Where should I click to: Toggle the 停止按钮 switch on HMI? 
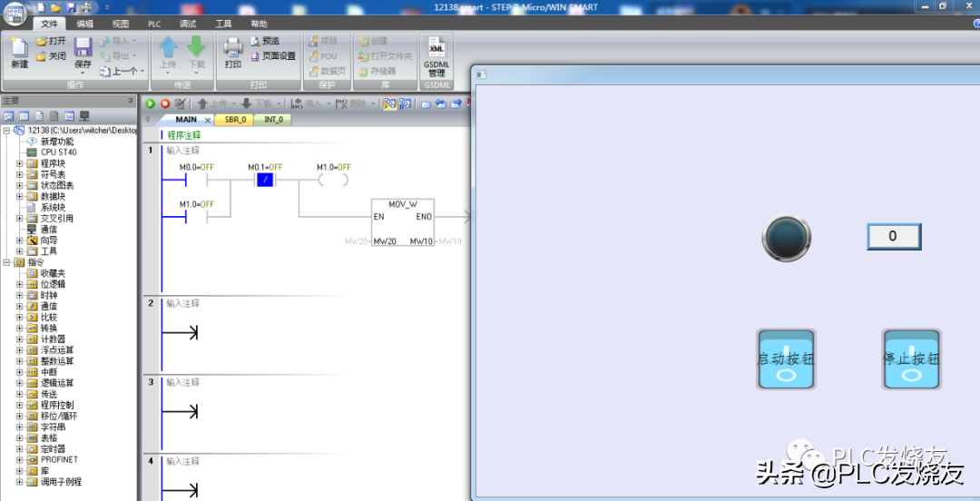[911, 359]
